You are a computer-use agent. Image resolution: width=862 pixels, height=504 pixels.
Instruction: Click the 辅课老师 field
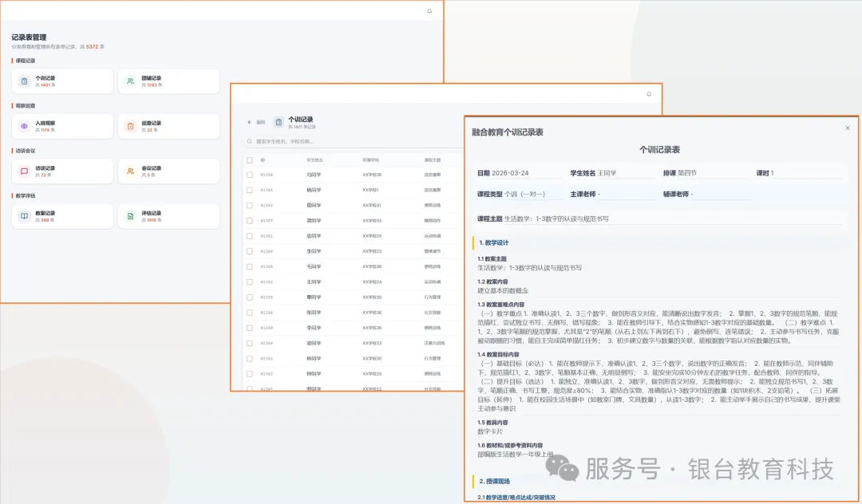click(706, 194)
